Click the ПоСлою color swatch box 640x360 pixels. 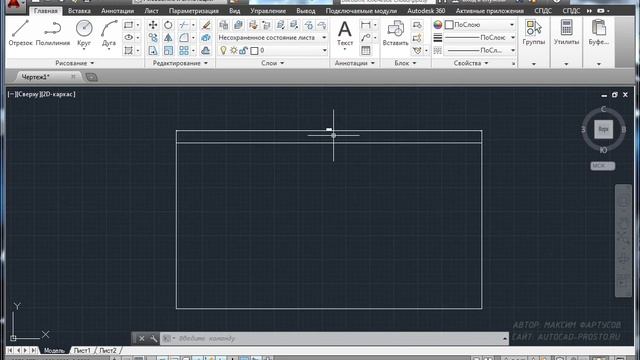tap(449, 25)
